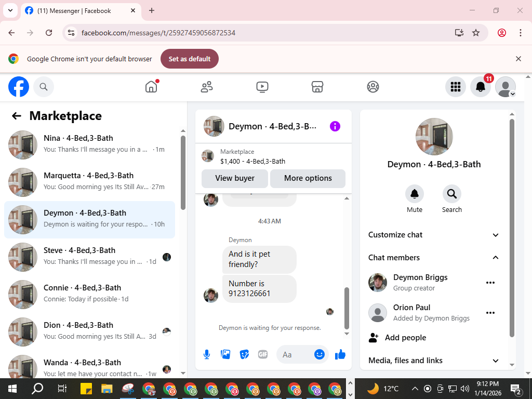Screen dimensions: 532x399
Task: Click Set as default browser button
Action: pos(189,59)
